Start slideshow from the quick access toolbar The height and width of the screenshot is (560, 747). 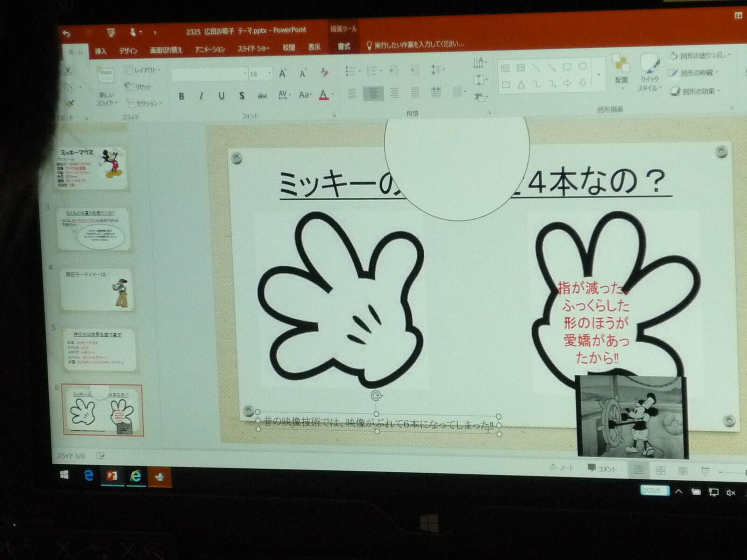click(x=111, y=32)
